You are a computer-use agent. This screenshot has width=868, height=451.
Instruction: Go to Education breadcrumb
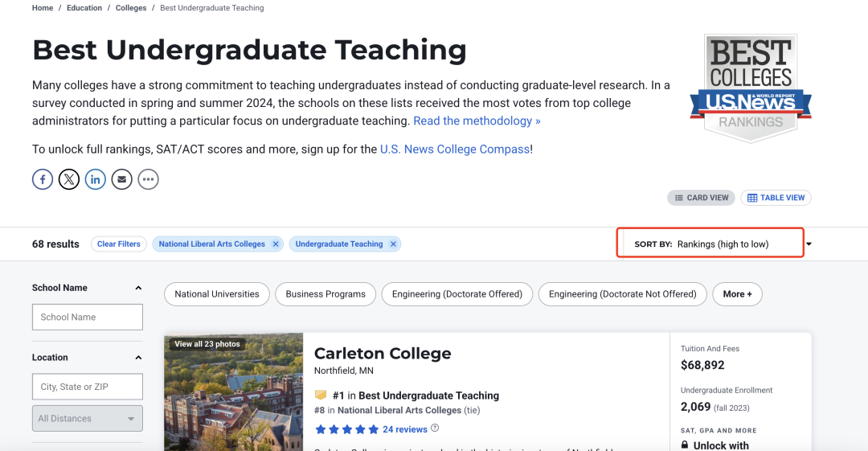tap(84, 8)
